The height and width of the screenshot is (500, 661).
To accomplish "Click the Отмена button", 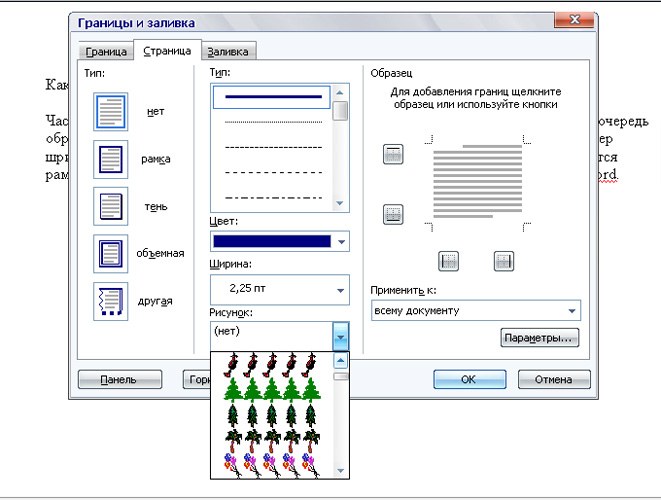I will (554, 379).
